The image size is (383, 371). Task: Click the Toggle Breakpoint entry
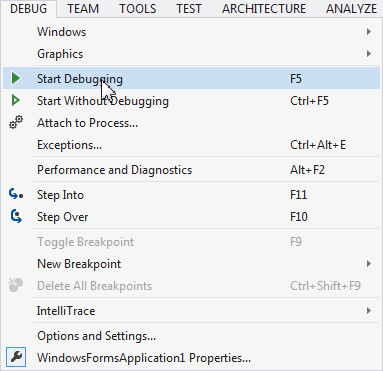coord(191,242)
